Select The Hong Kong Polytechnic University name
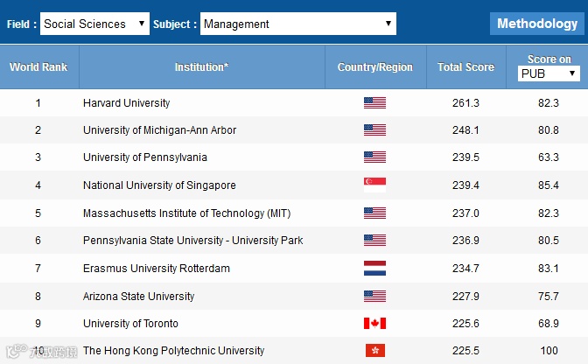The image size is (588, 364). coord(173,351)
